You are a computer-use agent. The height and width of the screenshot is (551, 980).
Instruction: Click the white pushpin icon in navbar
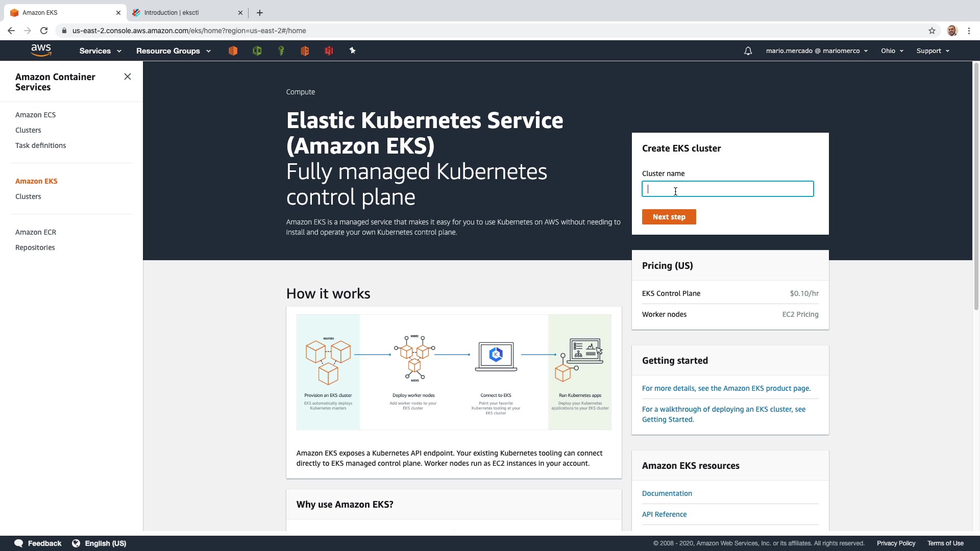coord(352,51)
